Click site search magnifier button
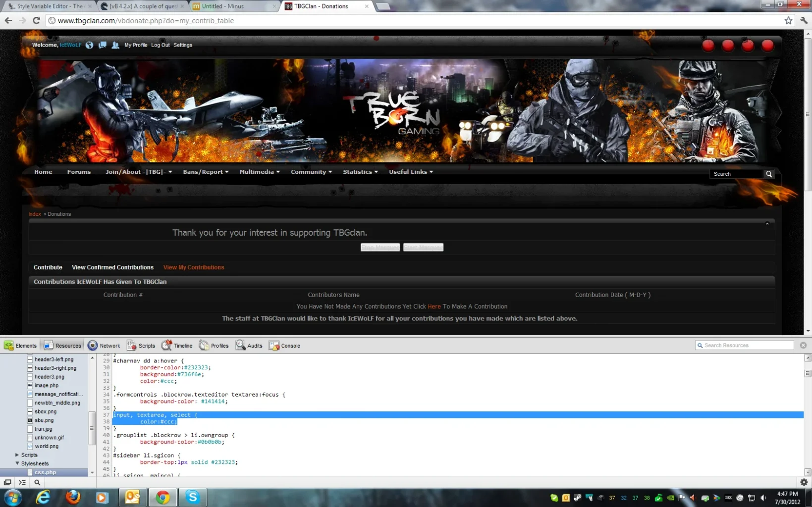The width and height of the screenshot is (812, 507). 769,174
